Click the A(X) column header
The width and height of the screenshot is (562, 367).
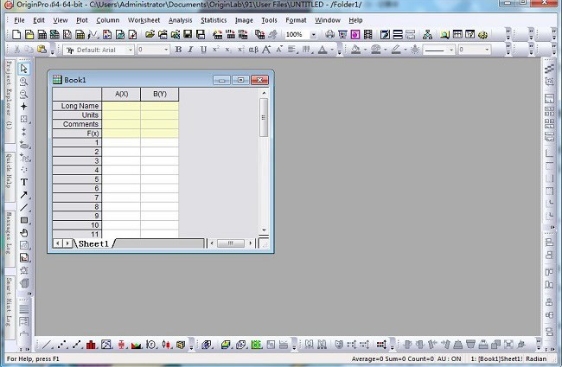(122, 94)
